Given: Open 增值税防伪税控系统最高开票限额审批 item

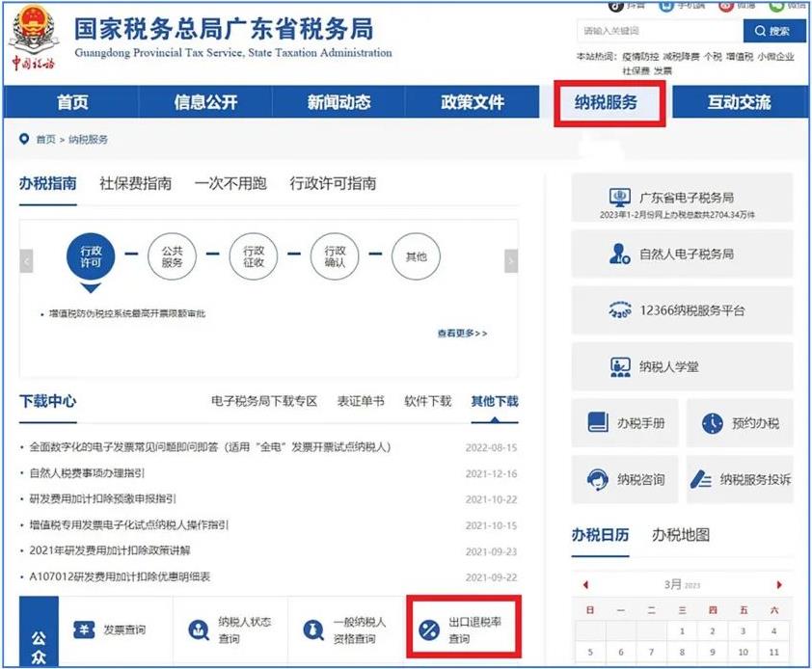Looking at the screenshot, I should [127, 314].
